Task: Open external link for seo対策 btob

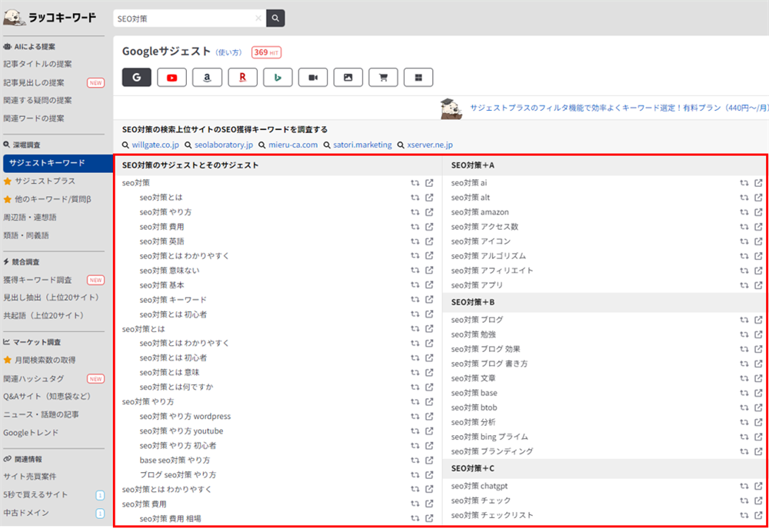Action: pyautogui.click(x=758, y=407)
